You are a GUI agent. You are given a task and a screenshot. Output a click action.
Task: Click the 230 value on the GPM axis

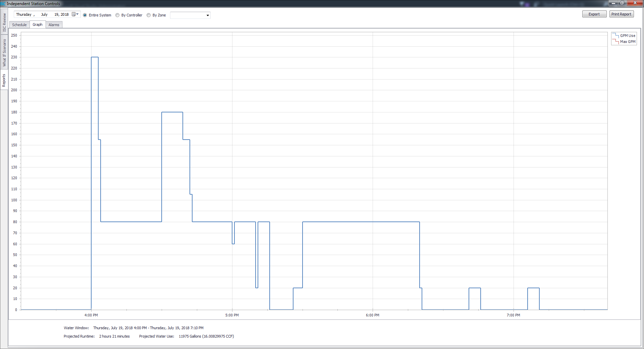(x=14, y=57)
